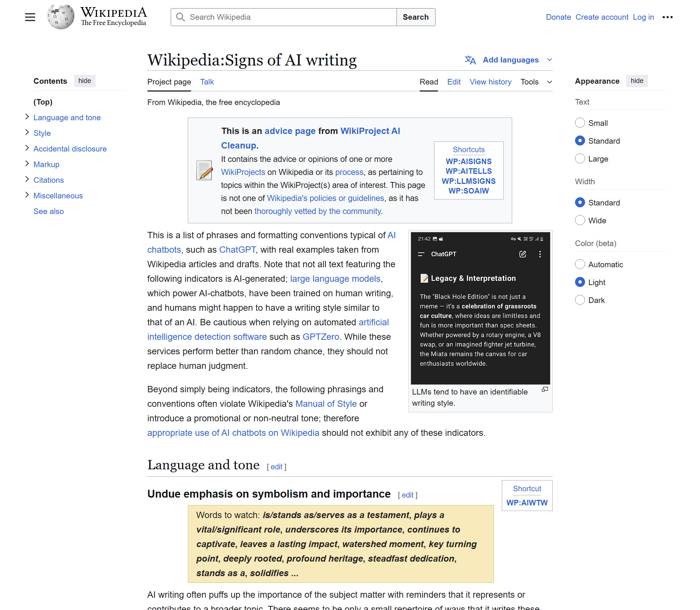Open large language models link
The image size is (700, 610).
coord(335,279)
